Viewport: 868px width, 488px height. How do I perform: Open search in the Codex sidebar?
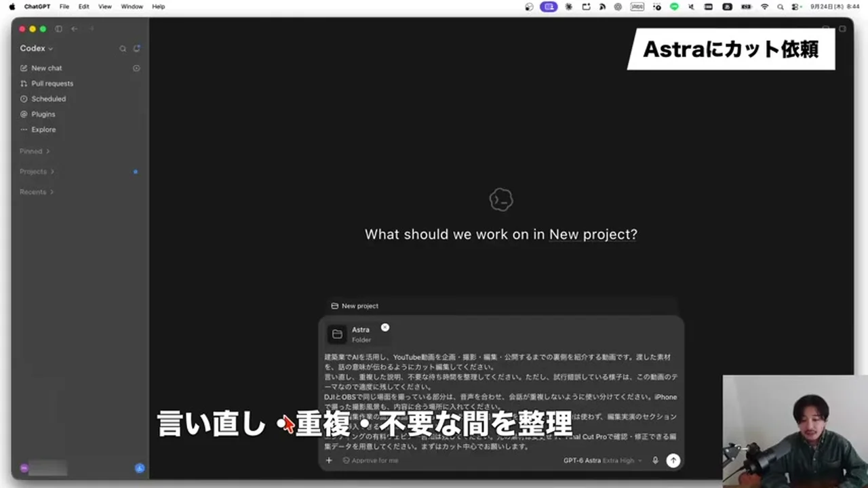tap(123, 49)
